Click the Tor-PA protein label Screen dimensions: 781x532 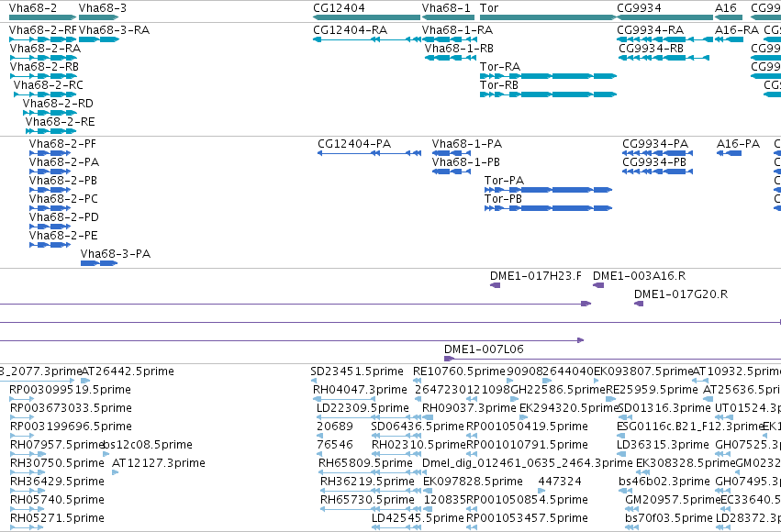pos(504,180)
